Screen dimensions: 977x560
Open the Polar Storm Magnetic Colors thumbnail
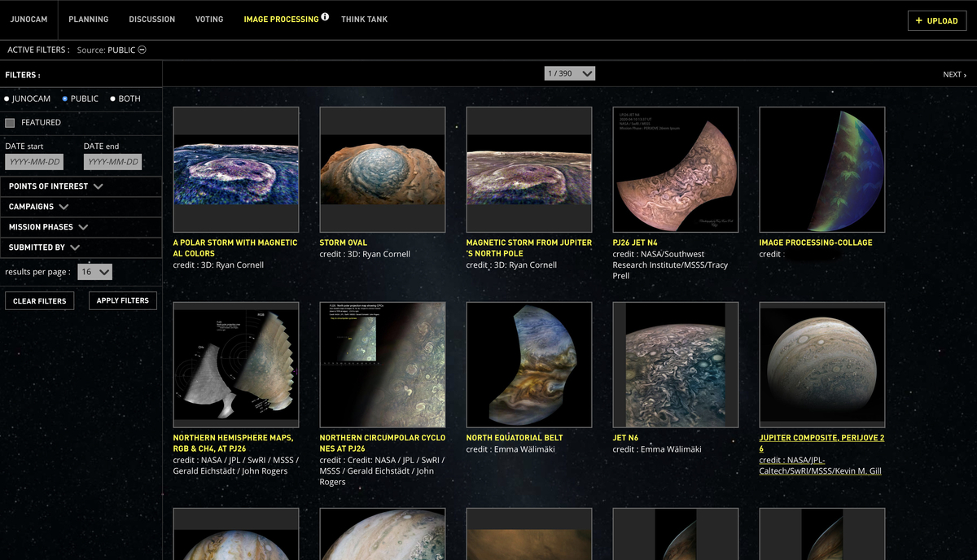point(236,169)
